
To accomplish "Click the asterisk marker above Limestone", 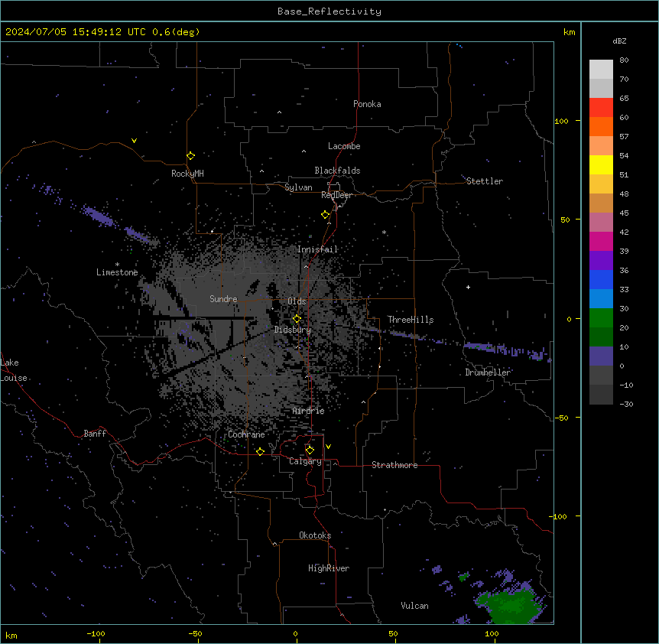I will [117, 265].
